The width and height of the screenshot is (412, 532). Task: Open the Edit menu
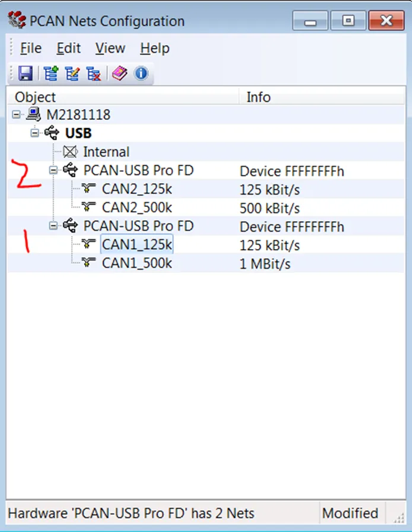pyautogui.click(x=69, y=48)
